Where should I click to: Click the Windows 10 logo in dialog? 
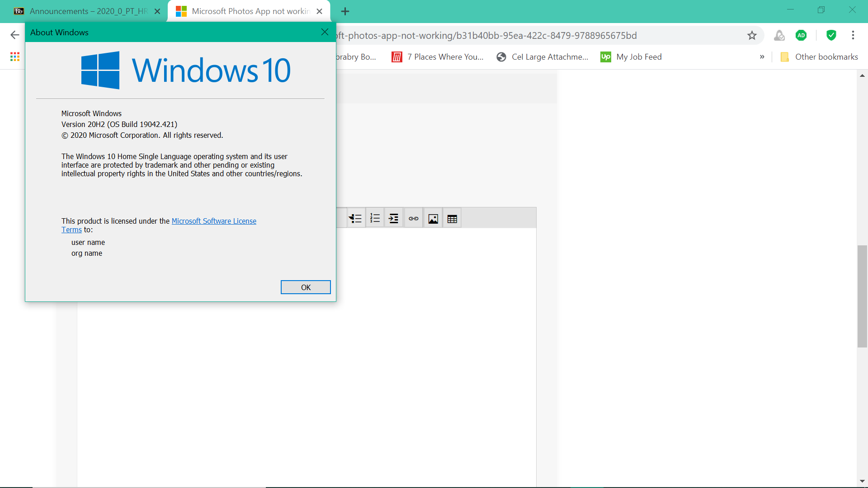tap(186, 70)
